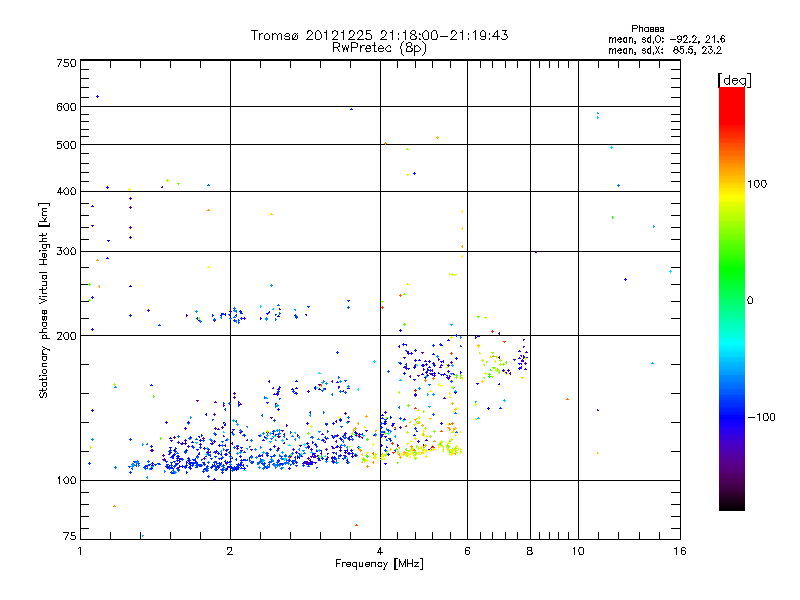
Task: Click the green section of the colorbar
Action: tap(732, 270)
